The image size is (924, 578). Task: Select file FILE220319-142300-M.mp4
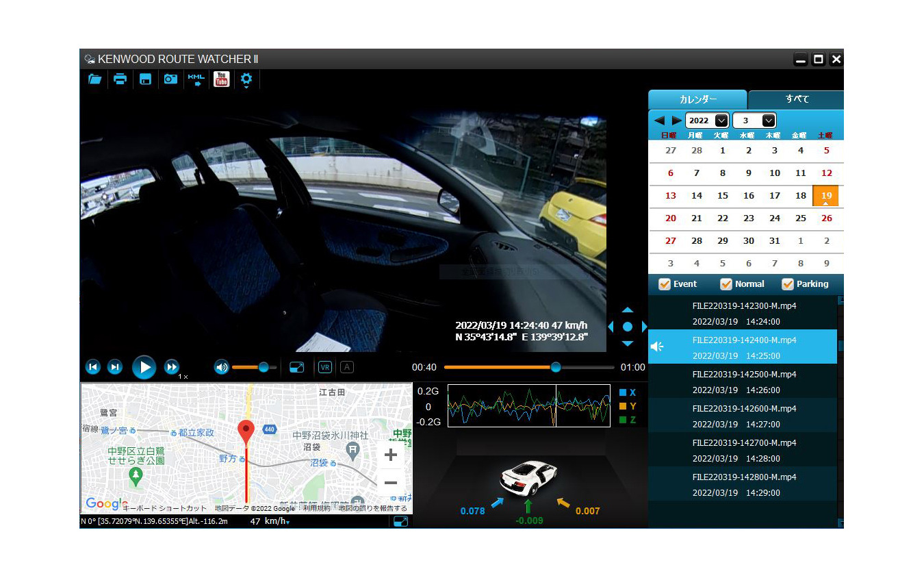pyautogui.click(x=743, y=313)
